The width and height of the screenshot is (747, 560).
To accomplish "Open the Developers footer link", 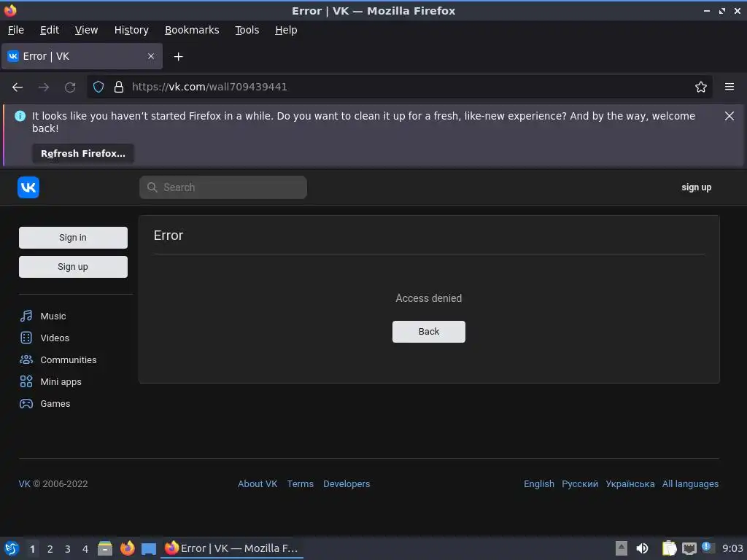I will pos(347,484).
